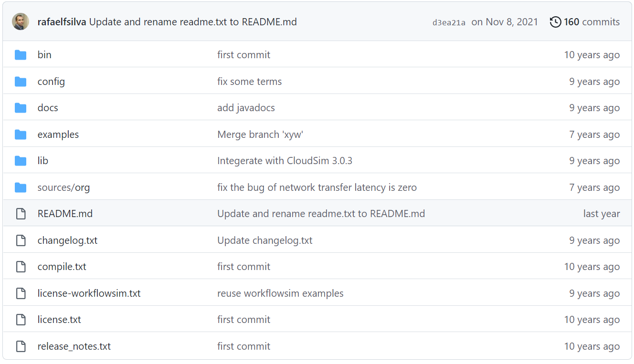This screenshot has width=634, height=364.
Task: Open the license.txt file
Action: [x=59, y=320]
